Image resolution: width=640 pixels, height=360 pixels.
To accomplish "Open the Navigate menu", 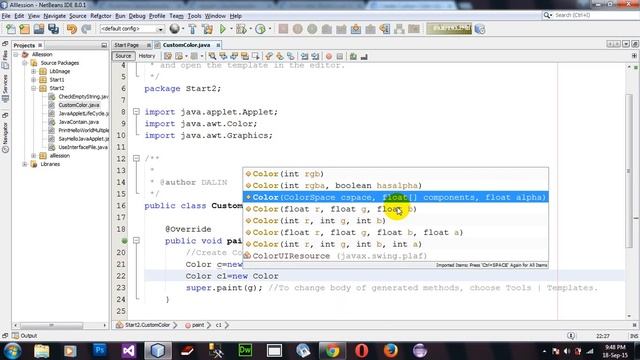I will click(54, 16).
